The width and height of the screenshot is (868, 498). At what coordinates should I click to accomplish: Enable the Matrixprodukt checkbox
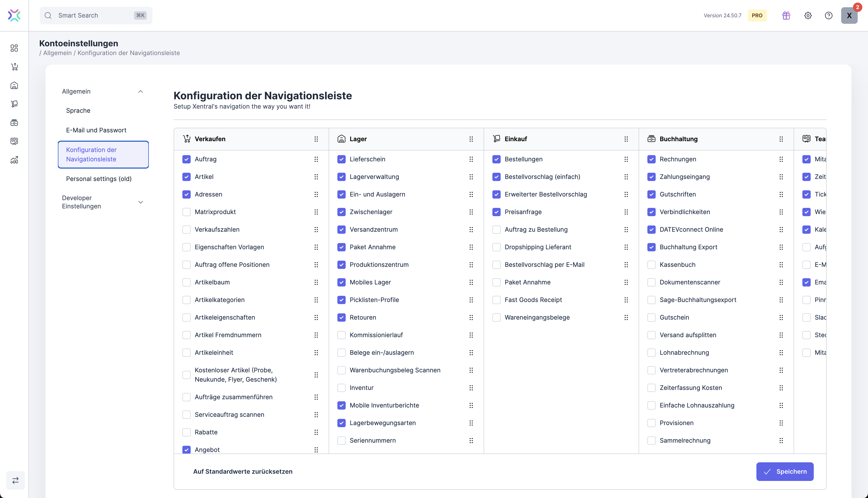[186, 212]
